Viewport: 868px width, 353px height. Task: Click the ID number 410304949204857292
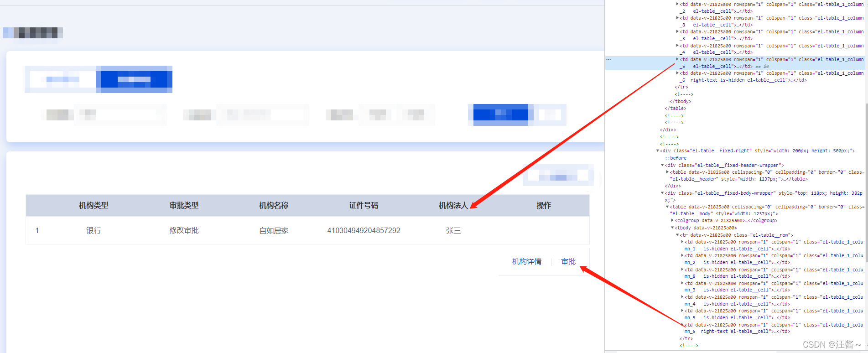point(364,230)
